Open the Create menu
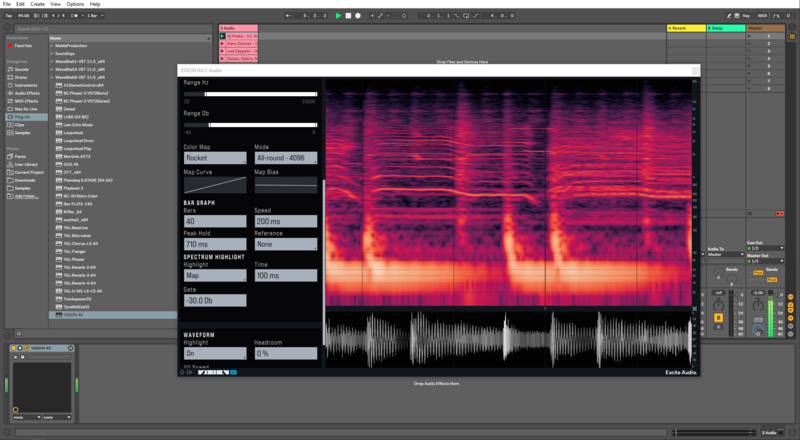 (36, 4)
